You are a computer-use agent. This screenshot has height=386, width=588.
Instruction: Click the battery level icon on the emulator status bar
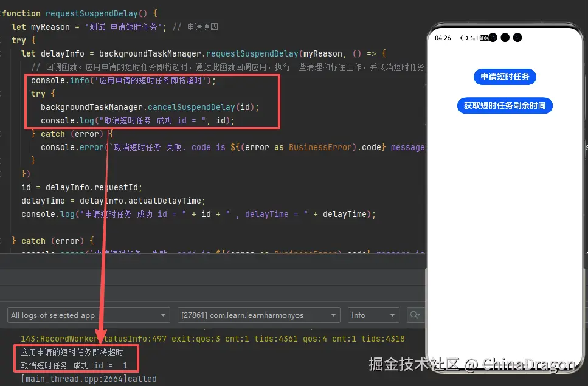click(484, 38)
